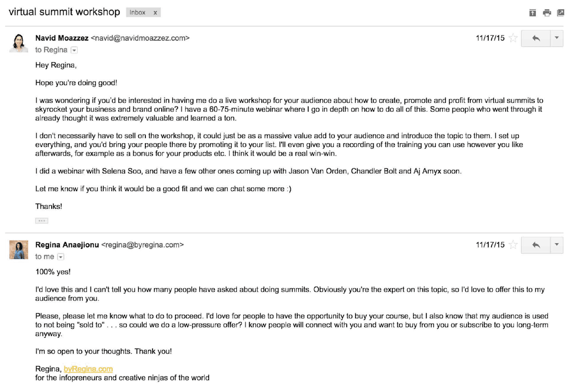The height and width of the screenshot is (392, 572).
Task: Click Navid Moazzez sender name
Action: point(62,38)
